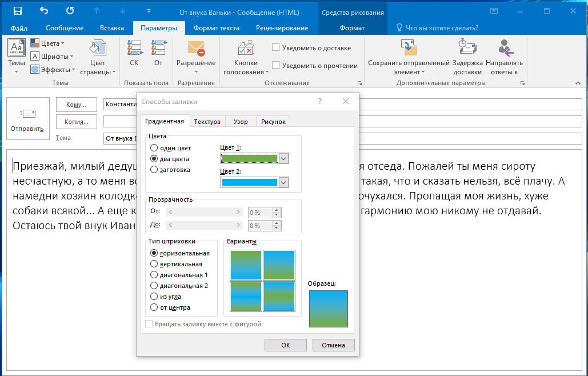Switch to the Рецензирование ribbon tab

282,28
